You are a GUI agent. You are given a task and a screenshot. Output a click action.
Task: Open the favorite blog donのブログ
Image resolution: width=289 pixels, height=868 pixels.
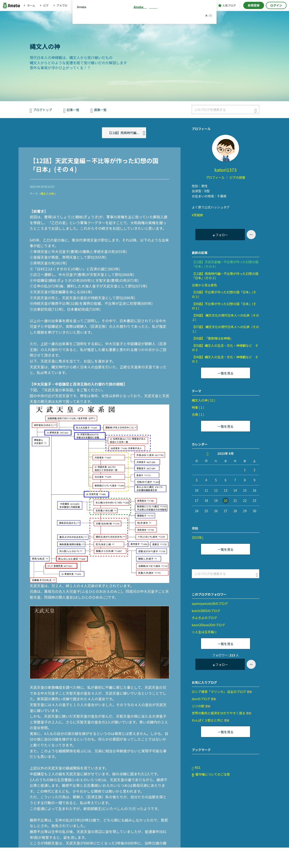(x=201, y=699)
